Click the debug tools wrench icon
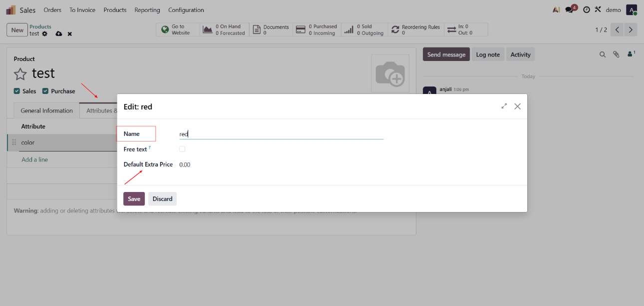 coord(598,10)
